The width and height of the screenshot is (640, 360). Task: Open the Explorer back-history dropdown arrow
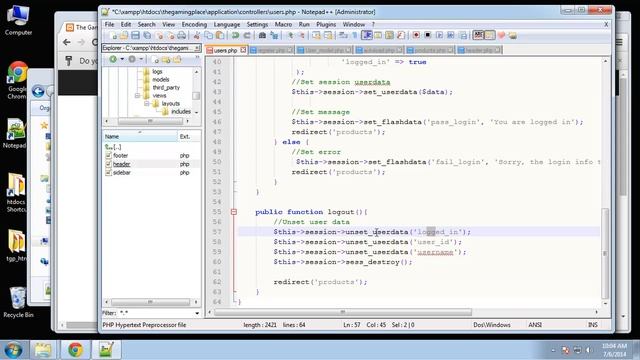coord(122,59)
